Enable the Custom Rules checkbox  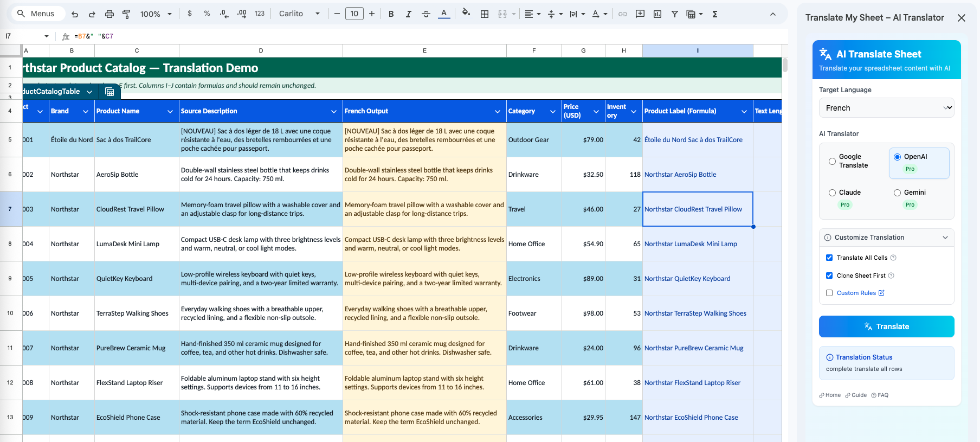(829, 293)
